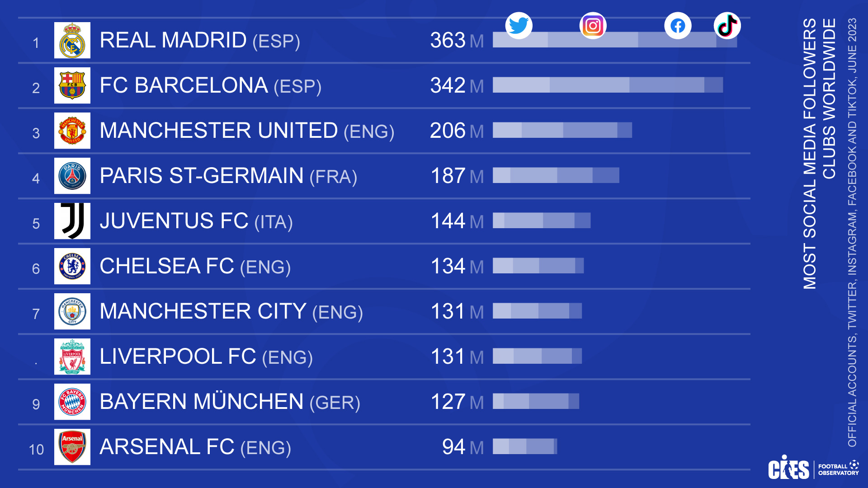Select the Liverpool FC crest

pos(72,357)
